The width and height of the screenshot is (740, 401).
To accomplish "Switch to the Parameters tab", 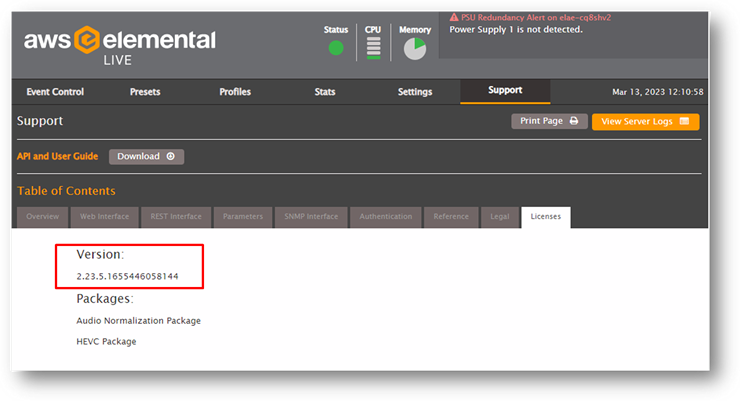I will (243, 217).
